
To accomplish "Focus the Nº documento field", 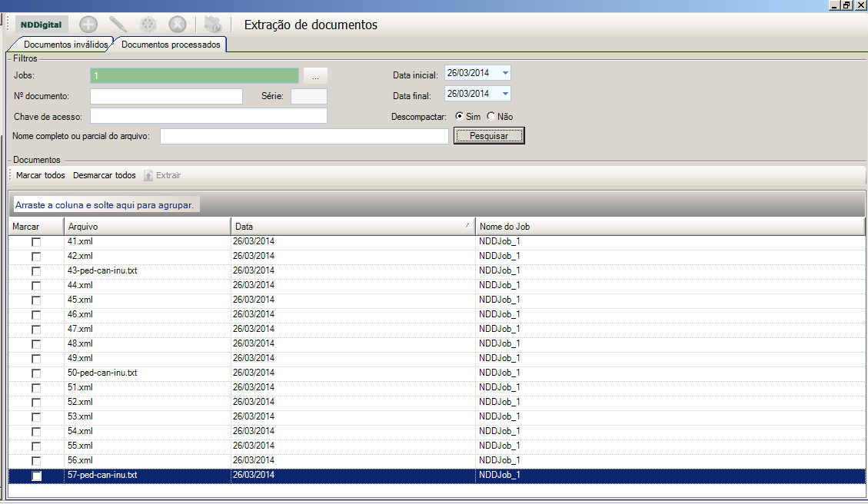I will point(166,96).
